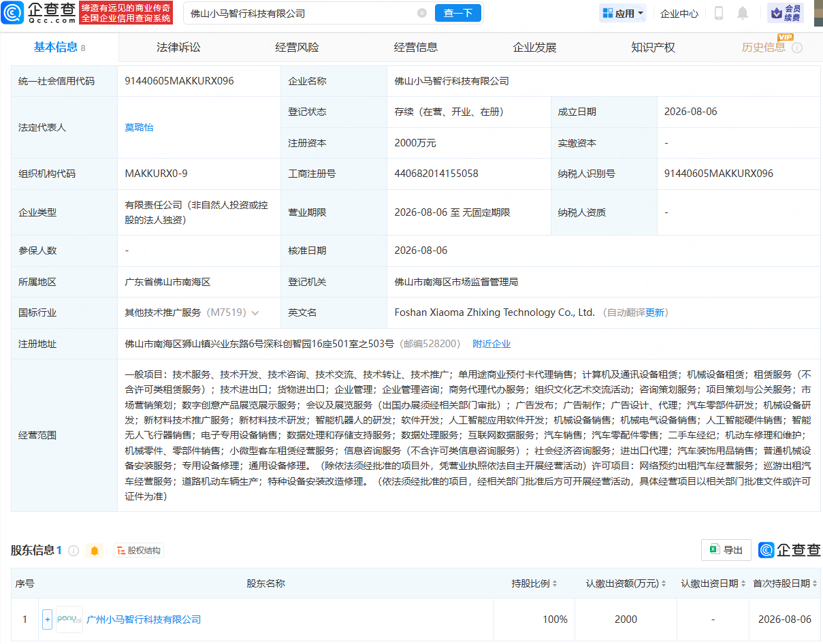Click the info icon beside 股东信息
The image size is (823, 644).
74,550
